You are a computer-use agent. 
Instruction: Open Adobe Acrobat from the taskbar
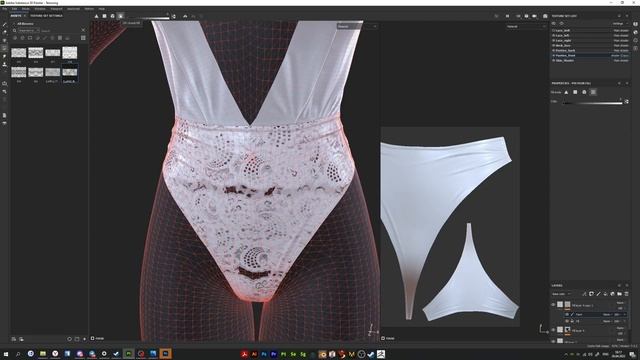[x=244, y=354]
